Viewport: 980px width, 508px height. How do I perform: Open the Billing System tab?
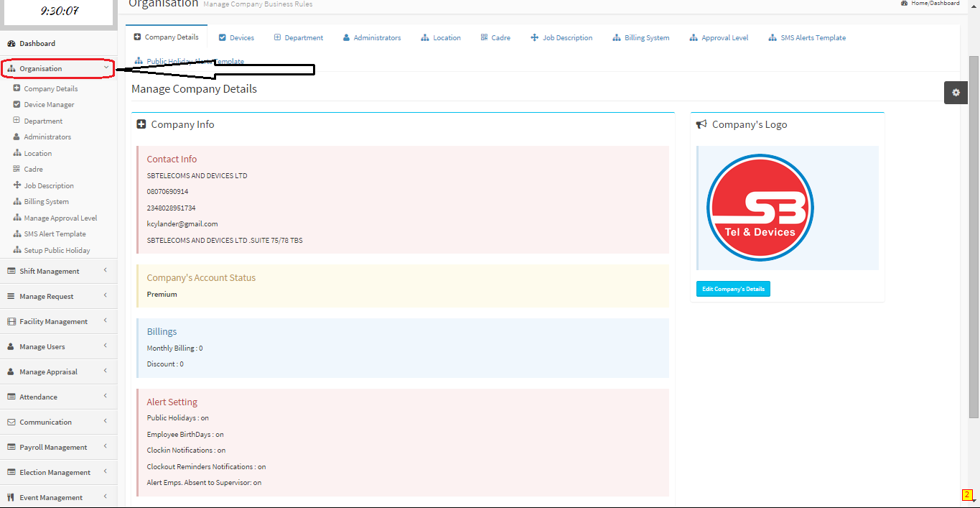[x=640, y=38]
